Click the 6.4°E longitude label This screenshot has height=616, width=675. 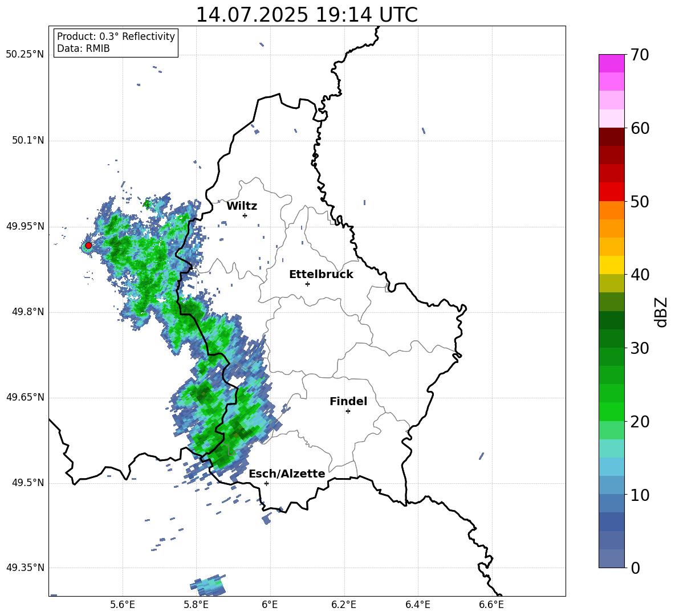tap(417, 605)
